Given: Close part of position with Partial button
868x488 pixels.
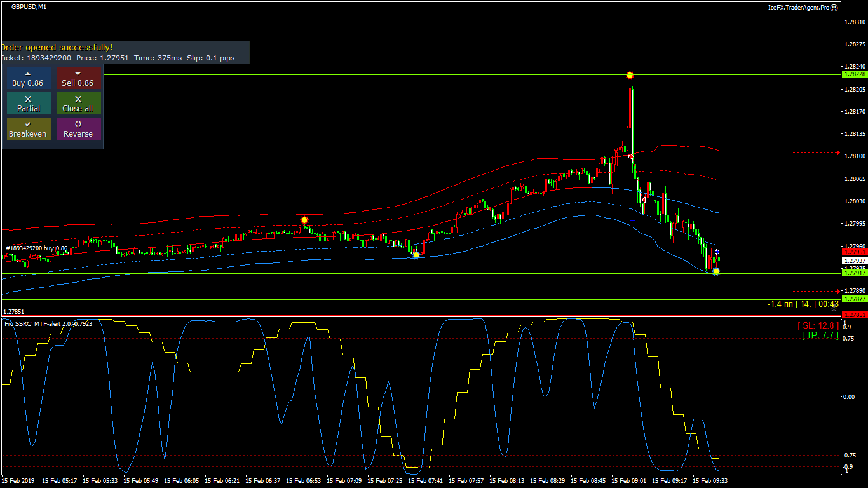Looking at the screenshot, I should click(x=28, y=104).
